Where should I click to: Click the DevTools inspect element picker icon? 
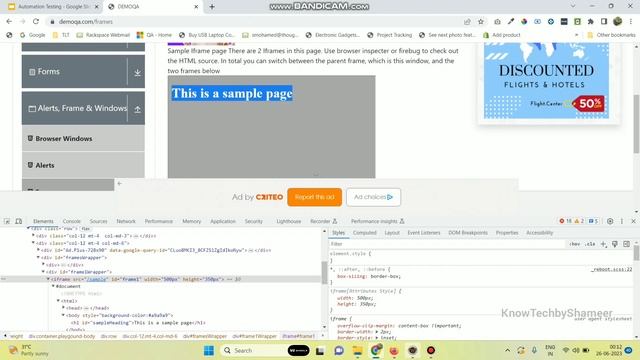point(7,221)
